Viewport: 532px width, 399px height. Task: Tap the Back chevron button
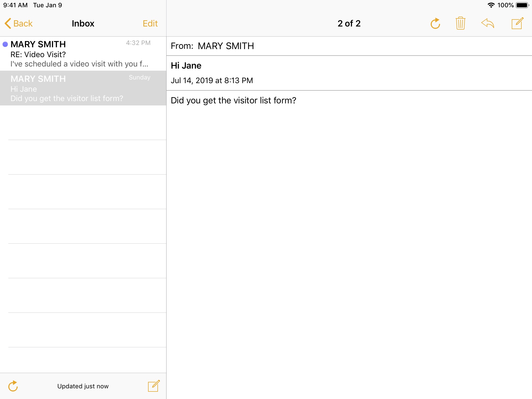(x=18, y=23)
